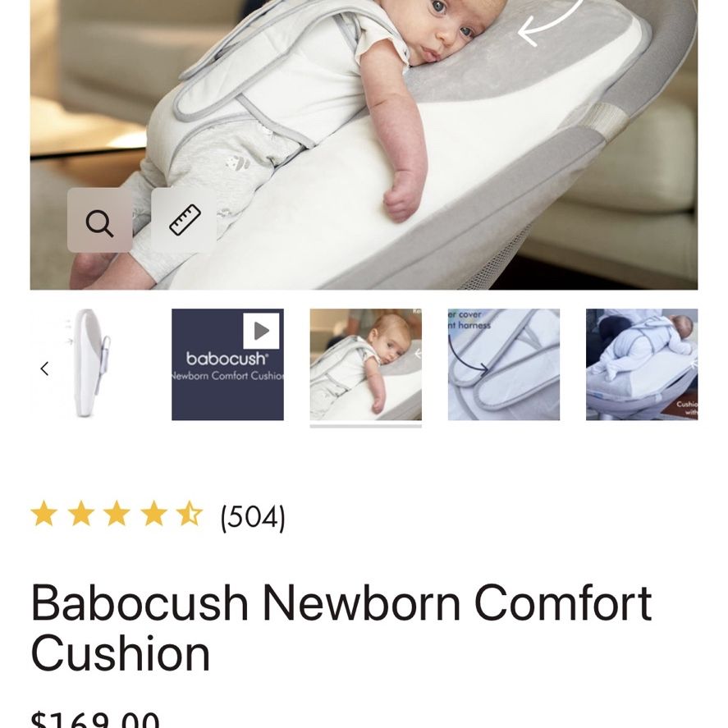Open the ruler size guide icon

point(185,220)
